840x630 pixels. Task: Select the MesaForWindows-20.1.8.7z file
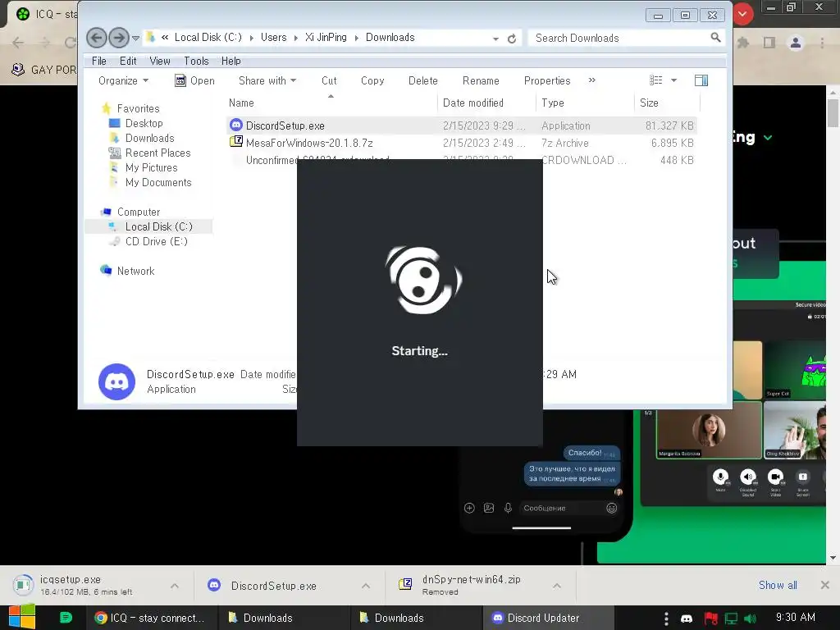click(x=309, y=143)
